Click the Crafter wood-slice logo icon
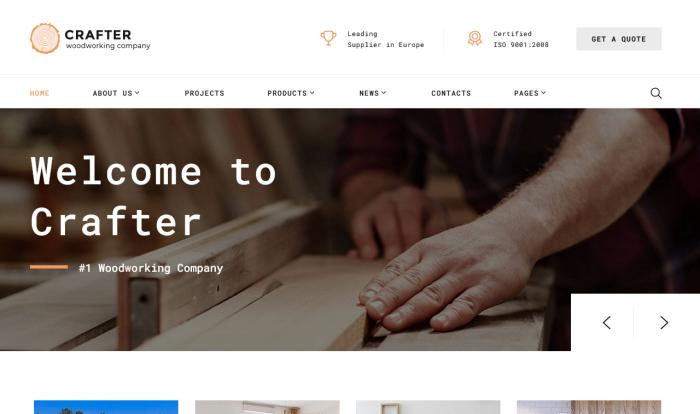The height and width of the screenshot is (414, 700). point(45,38)
